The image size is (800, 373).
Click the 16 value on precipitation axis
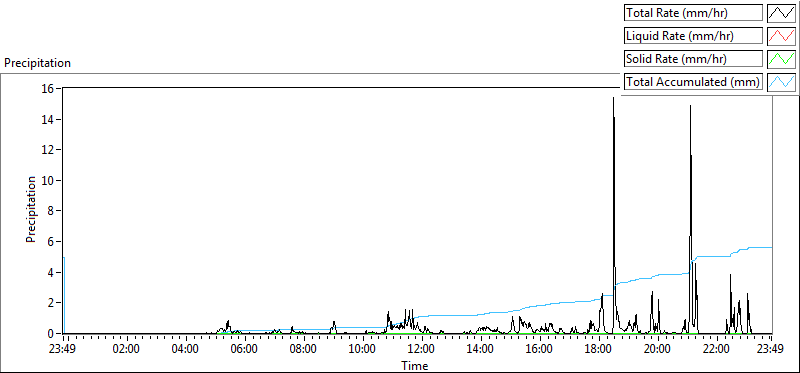(50, 88)
